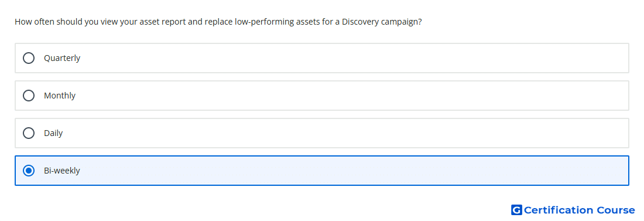Click "How often" at question start

coord(34,22)
